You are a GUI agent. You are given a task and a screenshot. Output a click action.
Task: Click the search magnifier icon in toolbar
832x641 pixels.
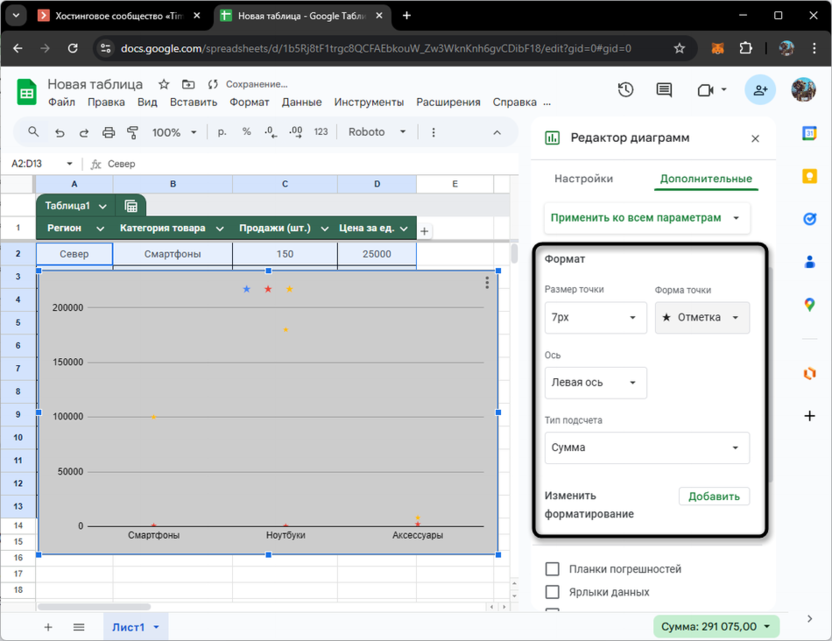34,132
